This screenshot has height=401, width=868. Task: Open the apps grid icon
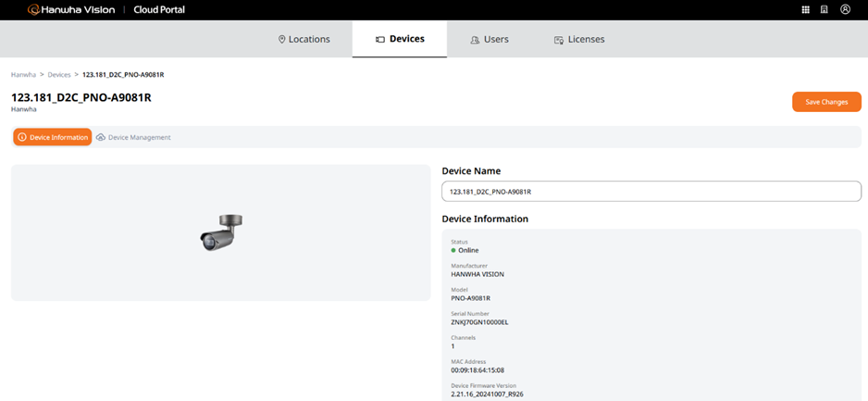click(x=805, y=9)
